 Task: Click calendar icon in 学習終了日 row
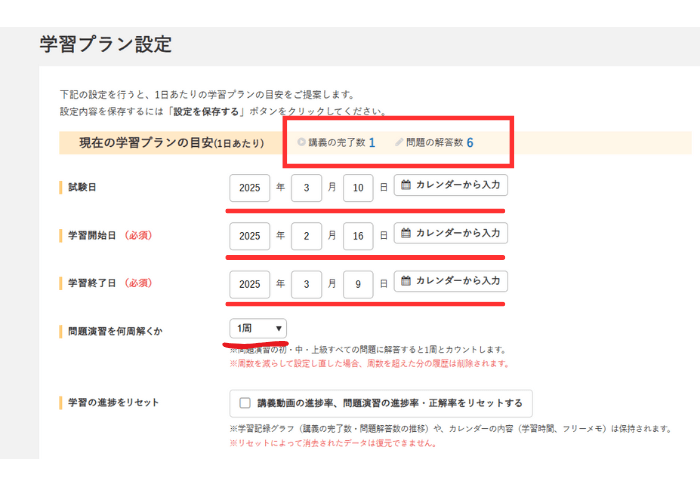point(406,281)
